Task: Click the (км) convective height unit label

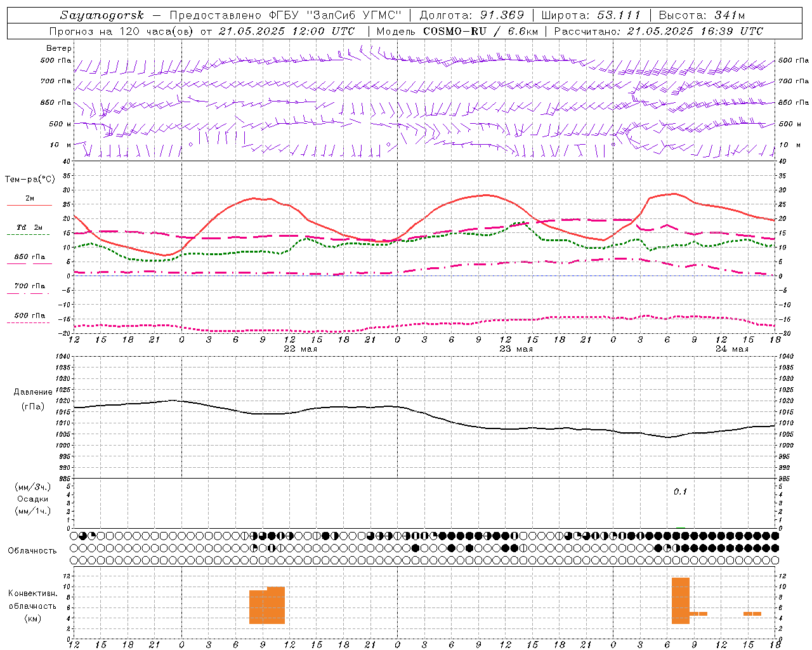Action: 33,618
